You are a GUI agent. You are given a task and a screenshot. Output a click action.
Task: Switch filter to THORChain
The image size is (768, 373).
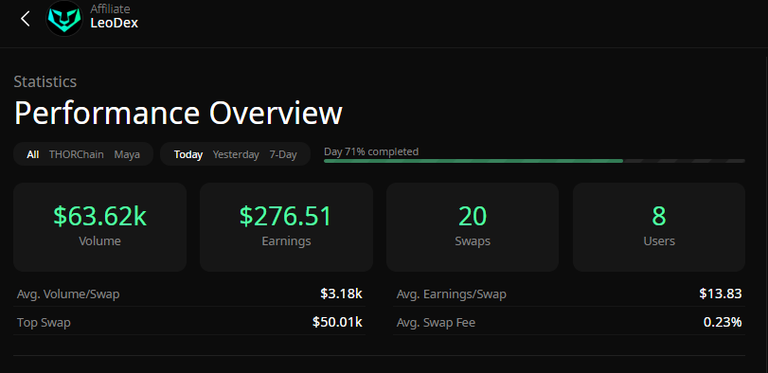[x=76, y=155]
